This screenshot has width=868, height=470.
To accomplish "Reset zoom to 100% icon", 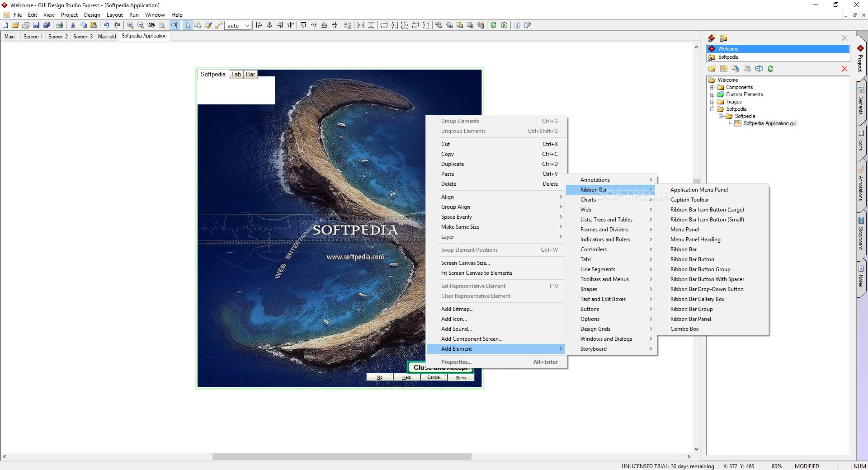I will pyautogui.click(x=151, y=25).
